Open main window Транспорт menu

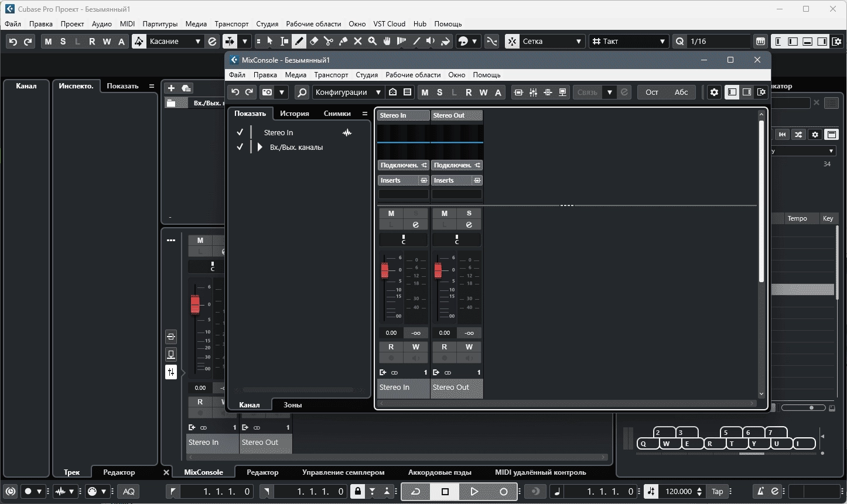coord(231,24)
